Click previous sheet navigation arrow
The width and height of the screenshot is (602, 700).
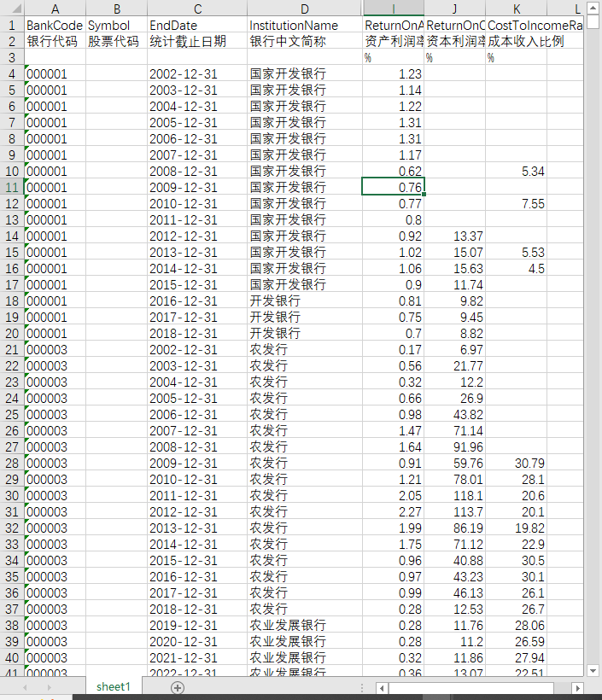coord(25,688)
